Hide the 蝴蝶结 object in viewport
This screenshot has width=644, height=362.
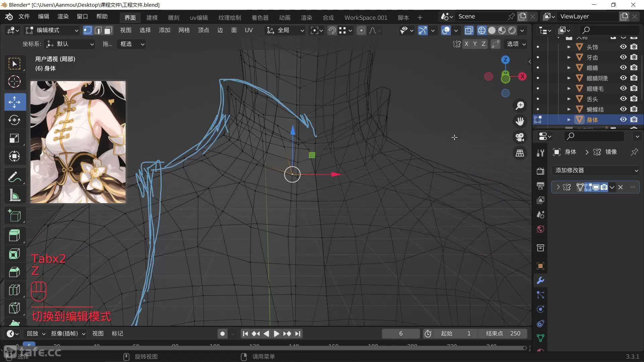[x=623, y=109]
